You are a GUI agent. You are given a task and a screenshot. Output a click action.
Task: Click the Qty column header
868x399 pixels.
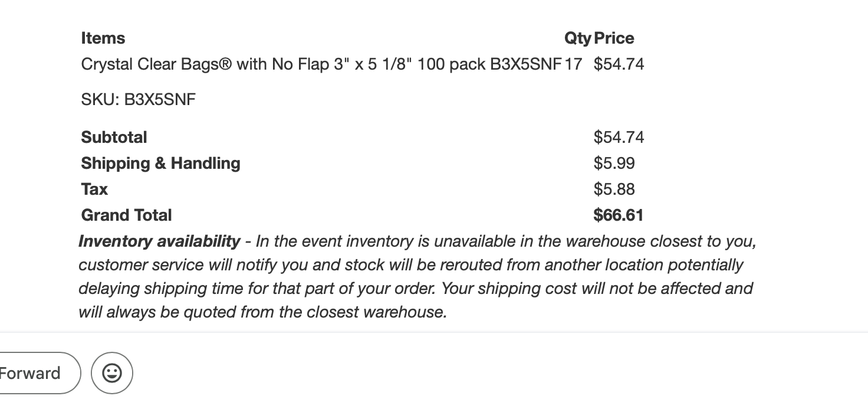click(577, 38)
